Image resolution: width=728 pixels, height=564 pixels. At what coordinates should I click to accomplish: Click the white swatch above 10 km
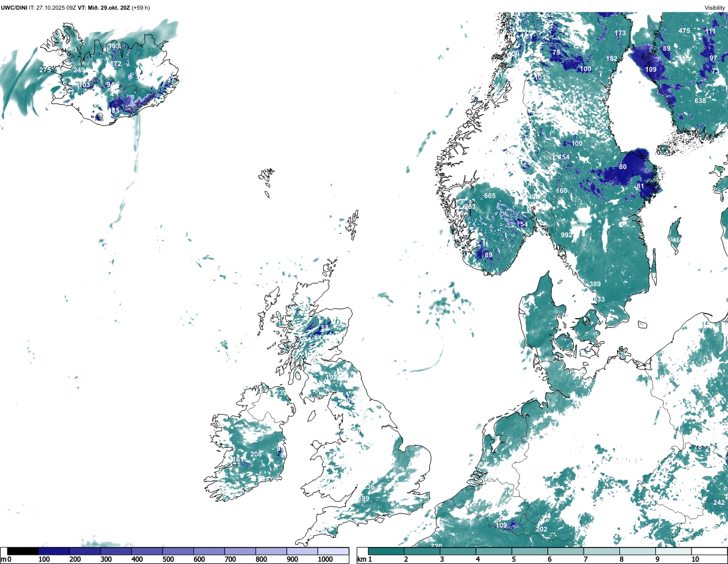tap(709, 551)
